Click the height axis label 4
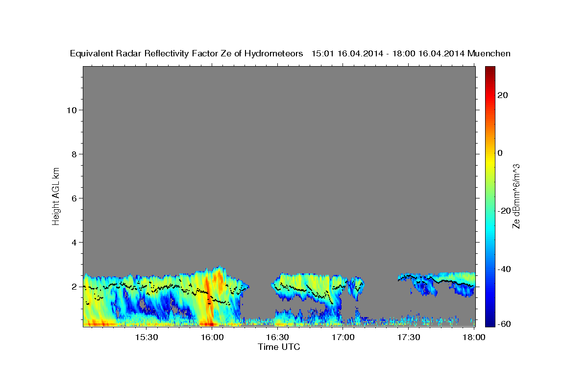This screenshot has height=392, width=588. (x=75, y=243)
